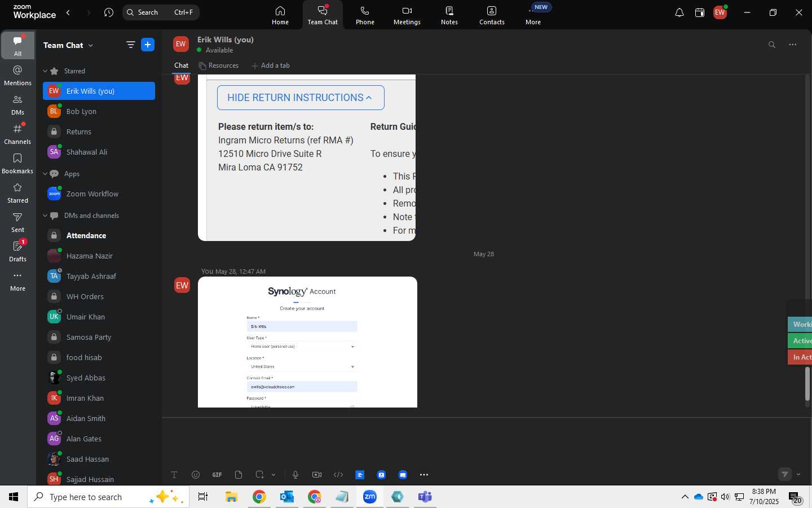Go back with the left arrow
812x508 pixels.
68,12
